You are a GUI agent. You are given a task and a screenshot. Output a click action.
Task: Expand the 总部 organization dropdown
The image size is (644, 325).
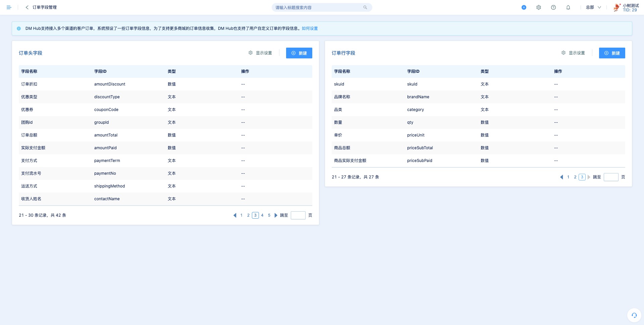click(x=593, y=7)
